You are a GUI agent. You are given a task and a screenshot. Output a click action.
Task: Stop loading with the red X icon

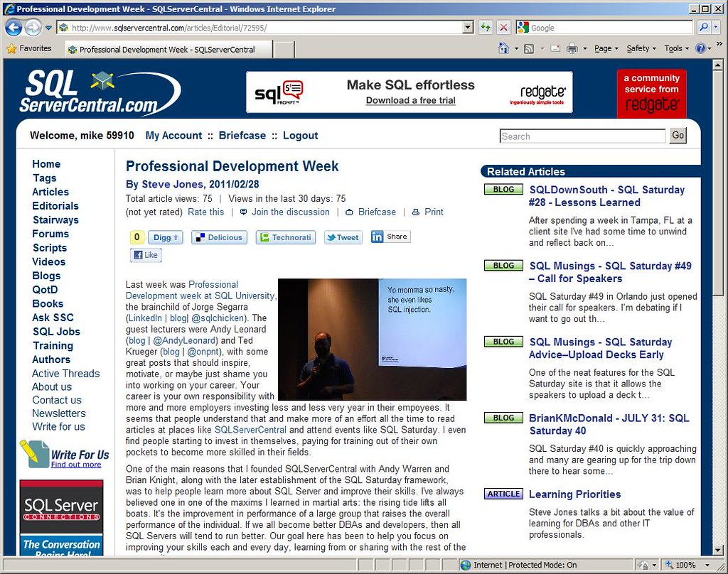[x=503, y=28]
